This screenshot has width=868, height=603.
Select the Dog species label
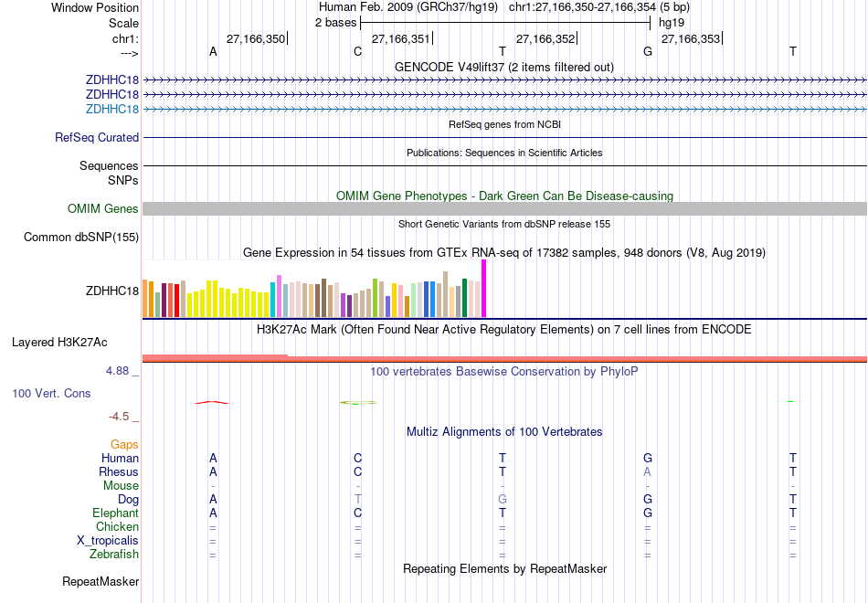[128, 500]
